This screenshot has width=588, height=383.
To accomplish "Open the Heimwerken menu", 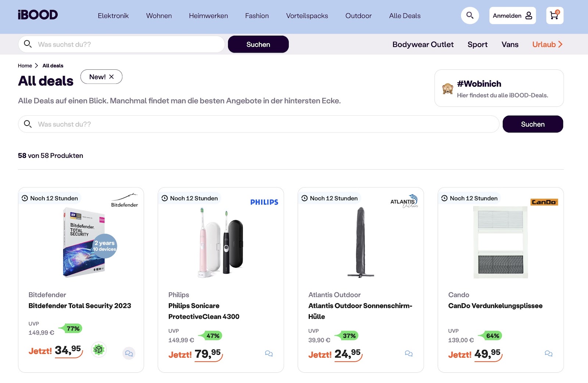I will coord(208,16).
